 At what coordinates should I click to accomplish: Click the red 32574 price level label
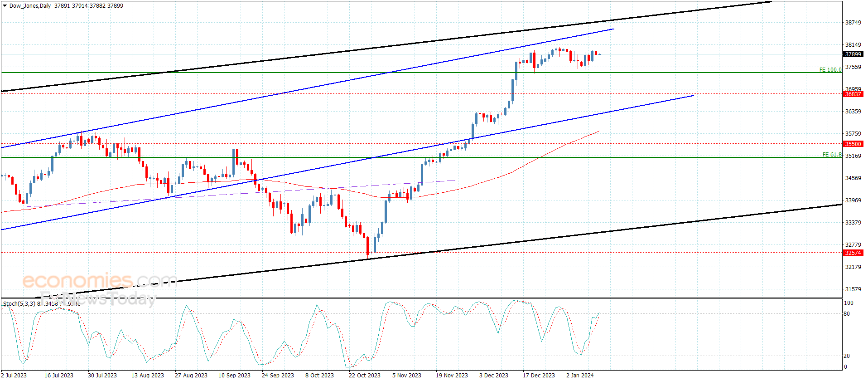[853, 253]
